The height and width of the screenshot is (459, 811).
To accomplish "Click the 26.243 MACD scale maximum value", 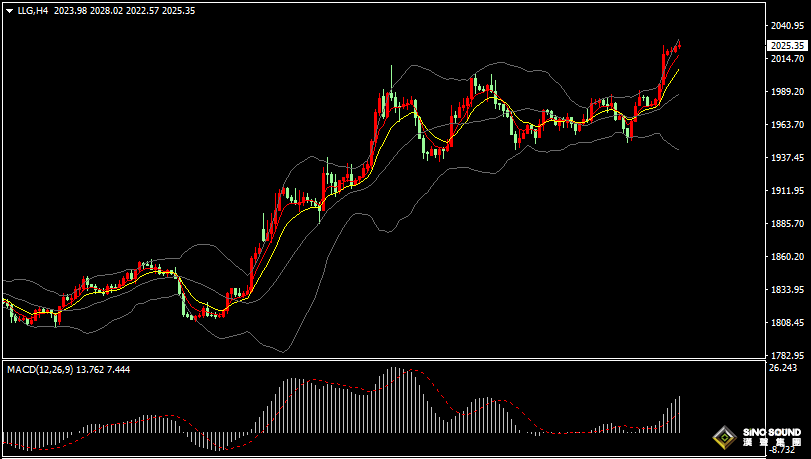I will click(x=784, y=368).
